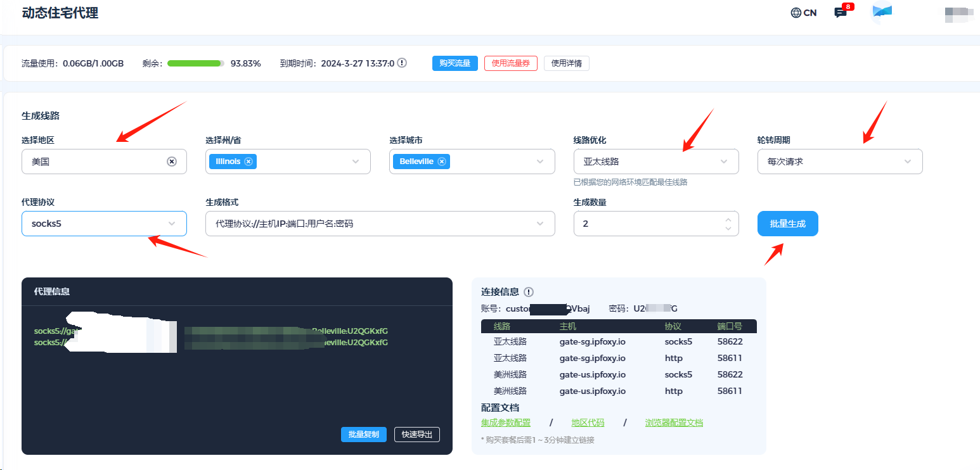
Task: Click the 动态住宅代理 page title
Action: (x=60, y=13)
